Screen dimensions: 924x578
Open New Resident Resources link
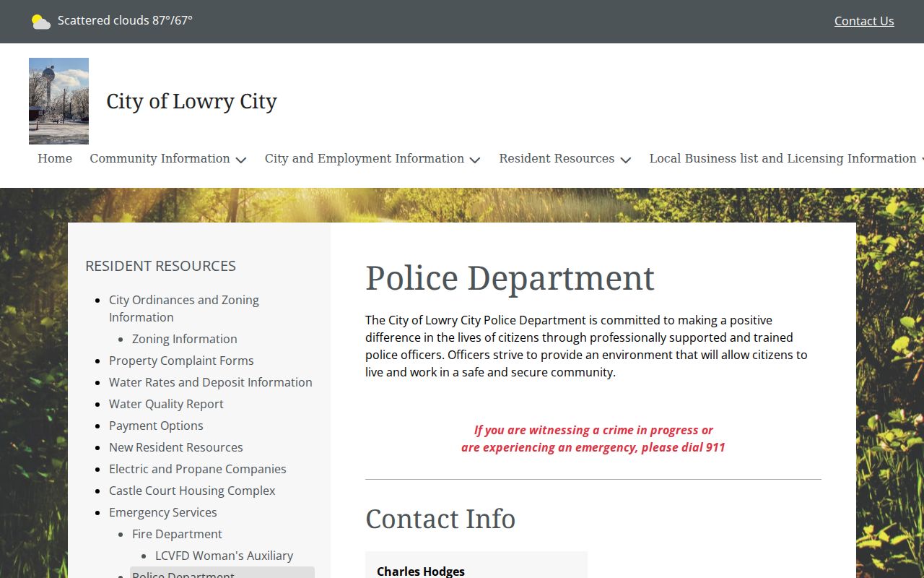click(175, 447)
